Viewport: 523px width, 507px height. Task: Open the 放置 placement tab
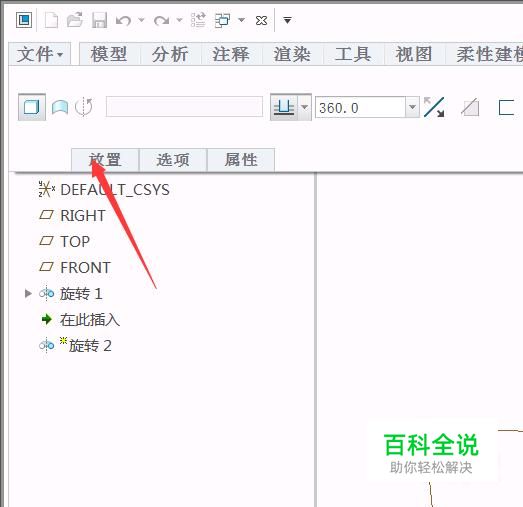pos(105,160)
